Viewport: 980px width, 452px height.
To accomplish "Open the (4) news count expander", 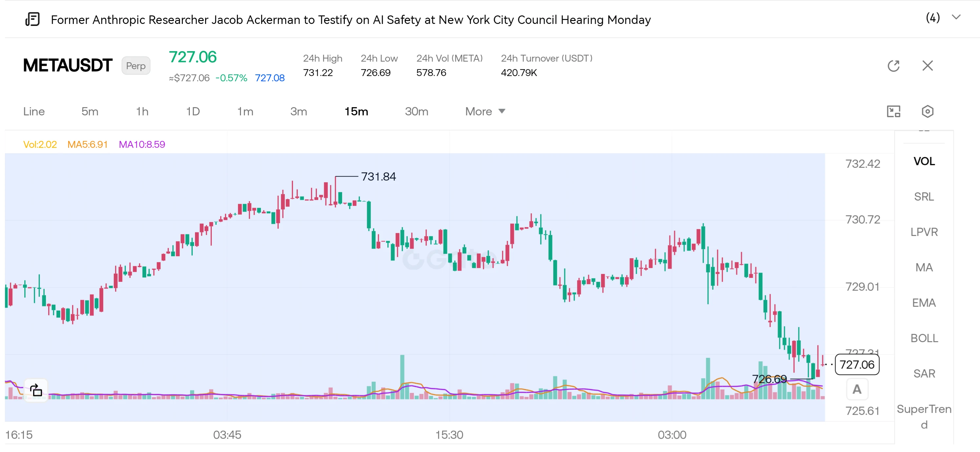I will coord(932,17).
